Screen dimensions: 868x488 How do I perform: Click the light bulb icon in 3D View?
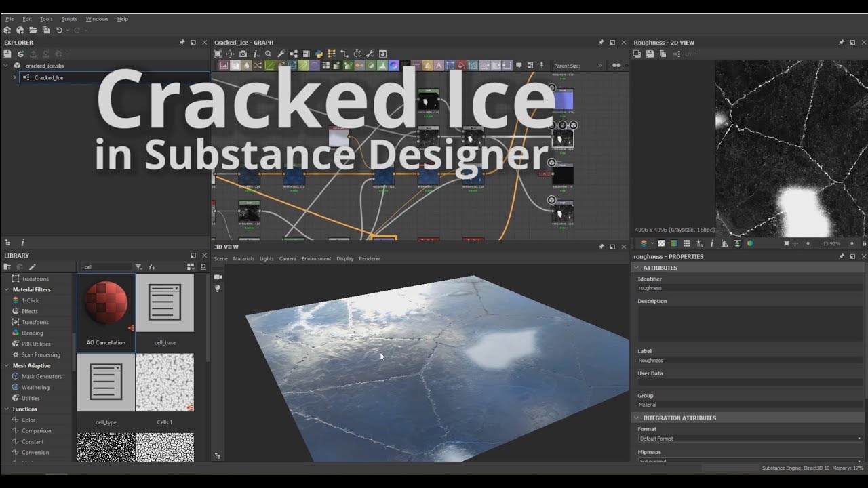218,288
